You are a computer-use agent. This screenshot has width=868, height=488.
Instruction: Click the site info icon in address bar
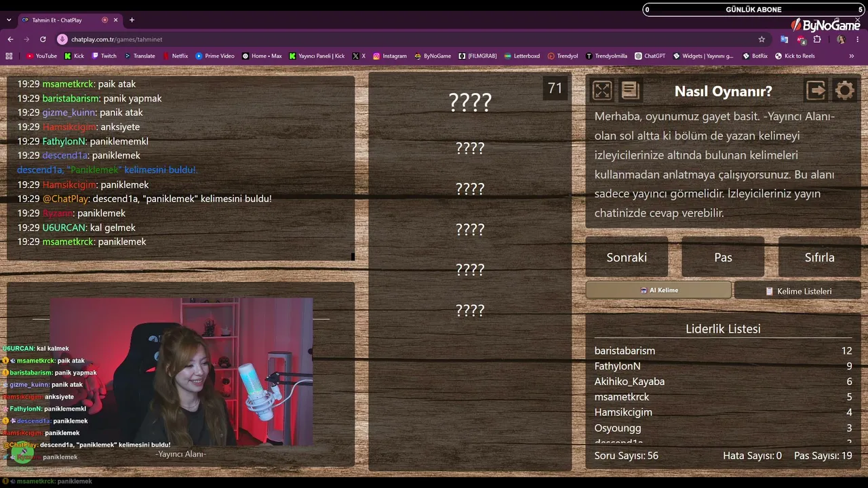coord(62,39)
